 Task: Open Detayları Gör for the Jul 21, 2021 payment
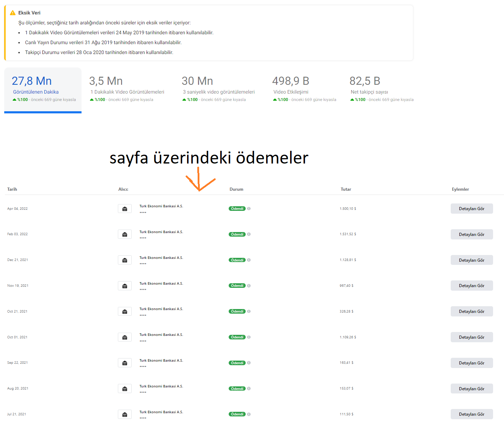472,414
